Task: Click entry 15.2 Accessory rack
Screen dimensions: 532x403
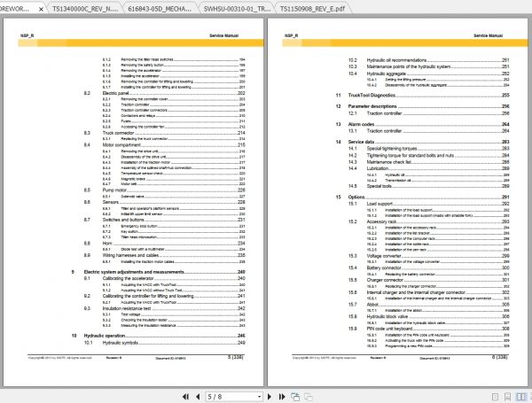Action: 429,221
